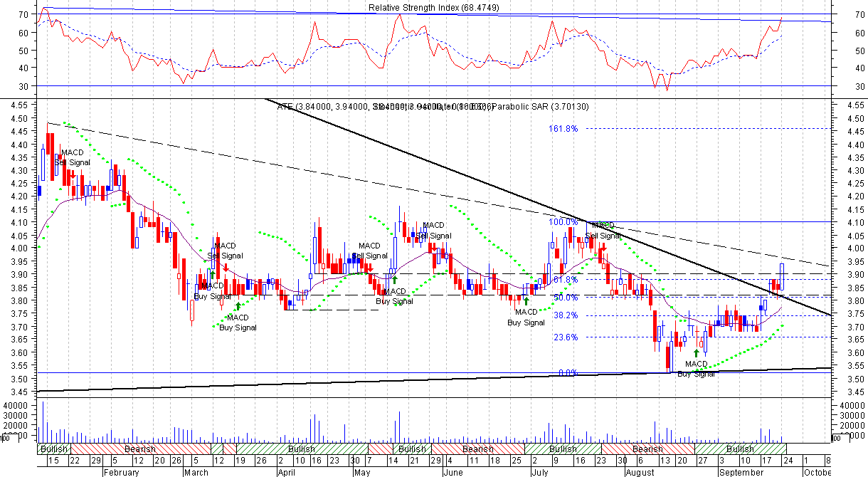Image resolution: width=868 pixels, height=477 pixels.
Task: Click the Bullish trend band above April
Action: tap(302, 449)
